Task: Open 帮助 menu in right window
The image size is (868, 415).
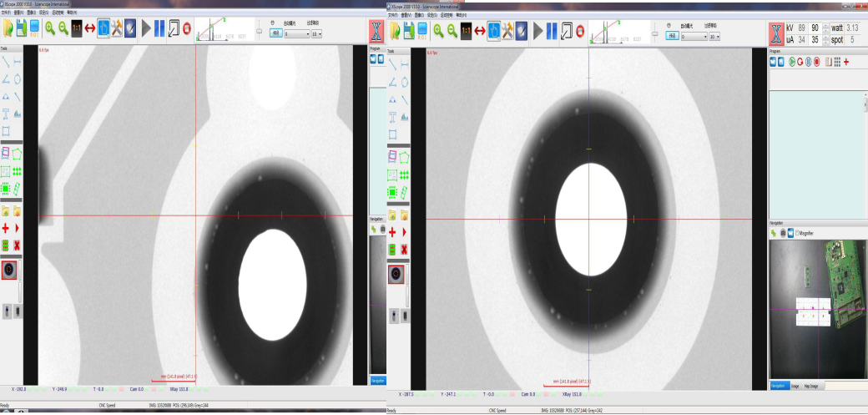Action: tap(460, 15)
